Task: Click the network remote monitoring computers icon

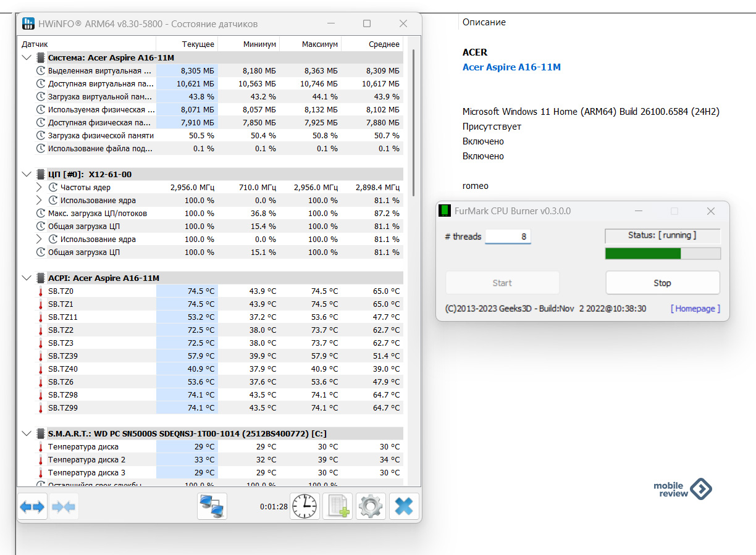Action: click(212, 507)
